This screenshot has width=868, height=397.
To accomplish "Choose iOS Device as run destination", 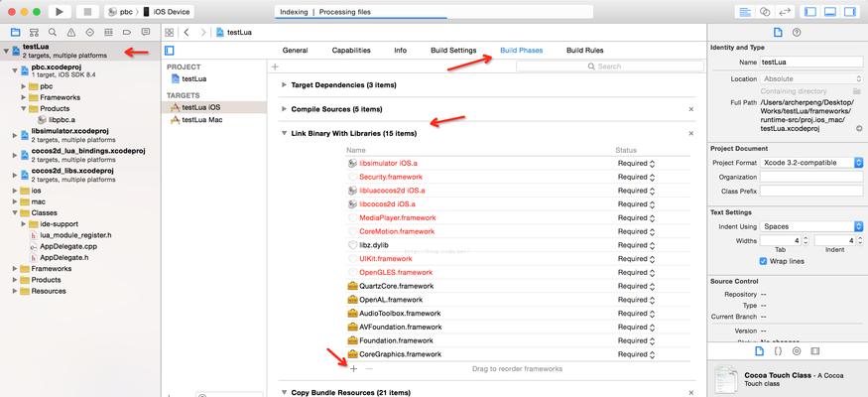I will click(167, 12).
